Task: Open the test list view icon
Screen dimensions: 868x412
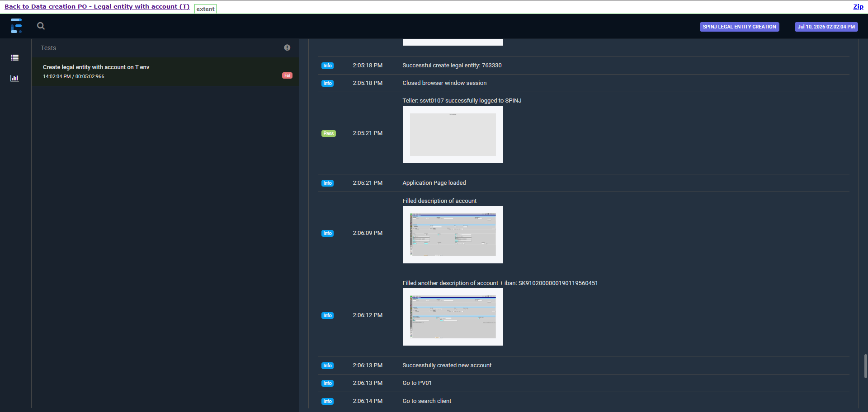Action: pos(15,58)
